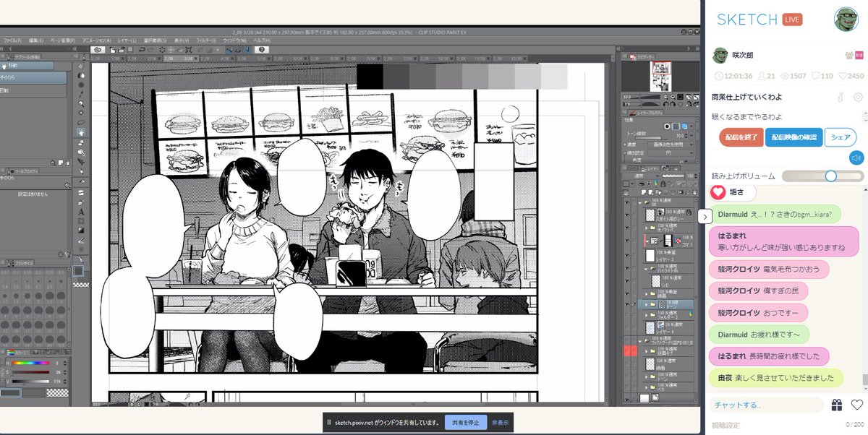
Task: Click the question-mark help icon in command bar
Action: pyautogui.click(x=262, y=49)
